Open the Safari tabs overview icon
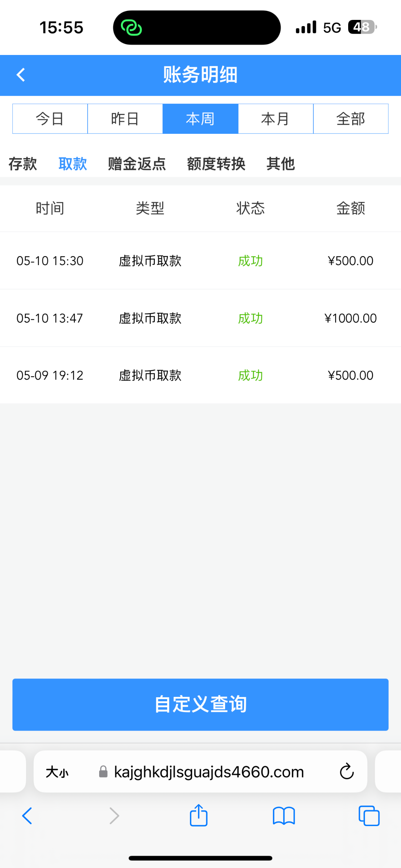 point(369,816)
